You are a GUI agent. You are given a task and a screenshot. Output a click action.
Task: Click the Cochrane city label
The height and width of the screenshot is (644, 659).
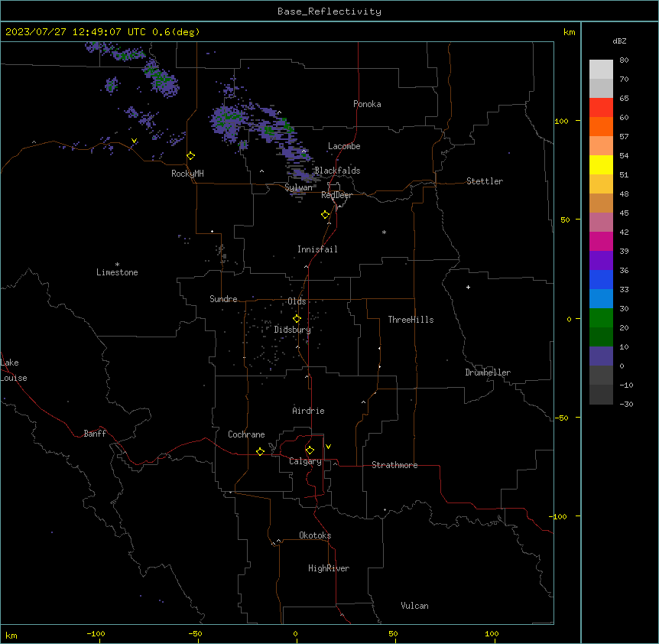pyautogui.click(x=246, y=434)
